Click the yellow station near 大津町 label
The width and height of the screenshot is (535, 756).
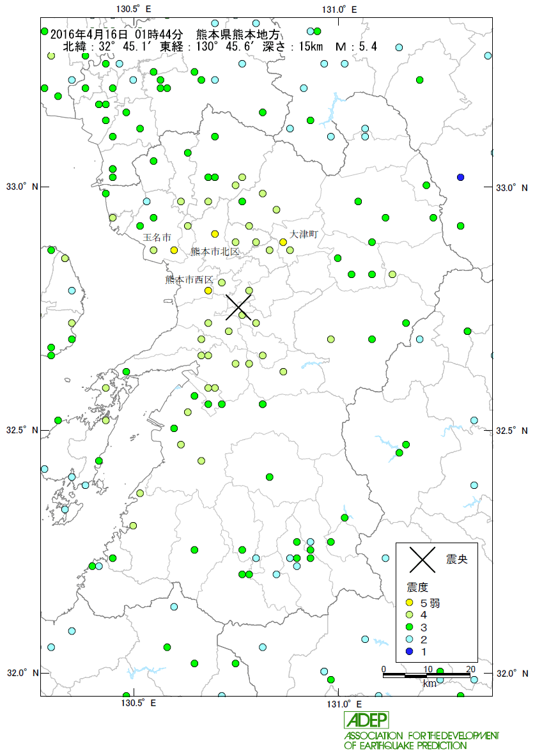click(x=283, y=242)
